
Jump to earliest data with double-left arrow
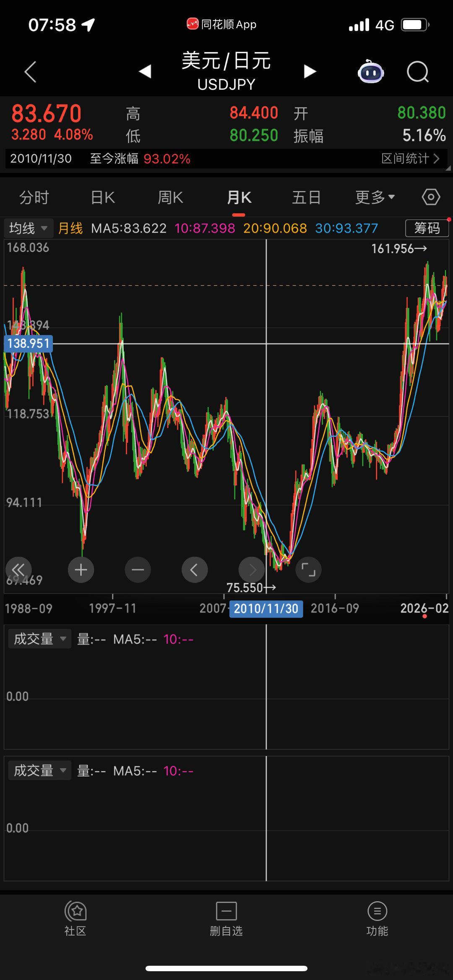point(18,569)
